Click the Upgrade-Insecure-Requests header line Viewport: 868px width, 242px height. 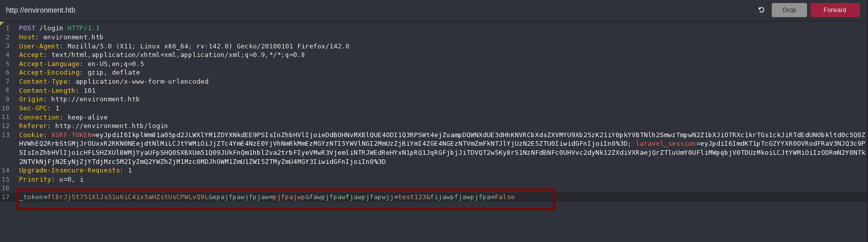coord(76,170)
